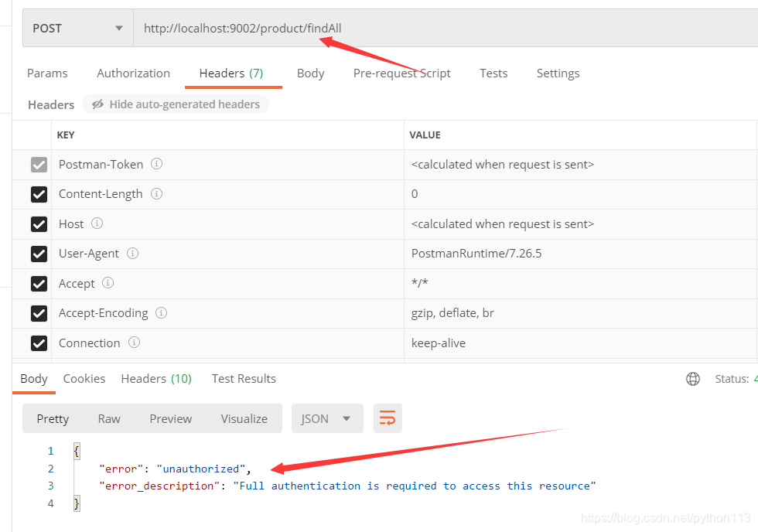Uncheck the User-Agent header checkbox
This screenshot has width=758, height=532.
click(x=39, y=254)
